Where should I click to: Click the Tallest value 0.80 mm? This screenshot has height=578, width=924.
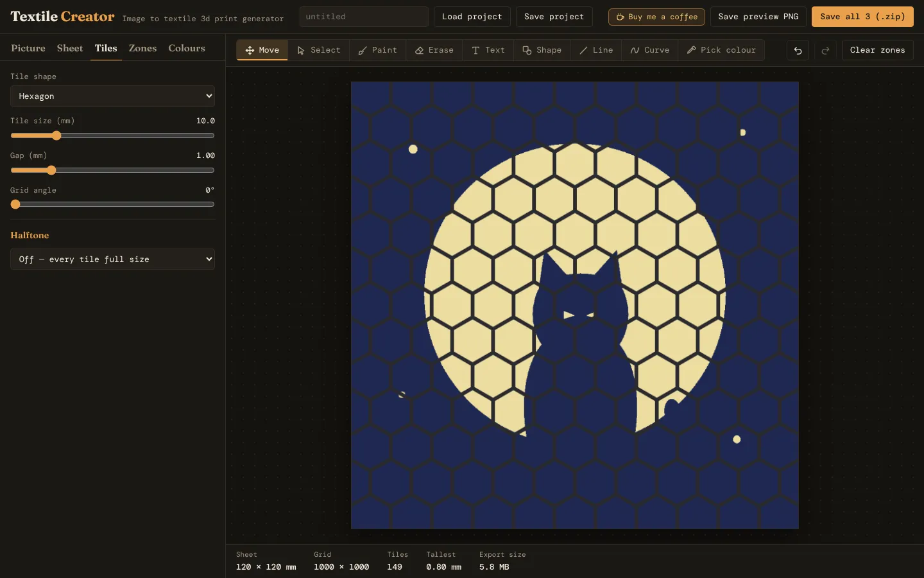(444, 567)
